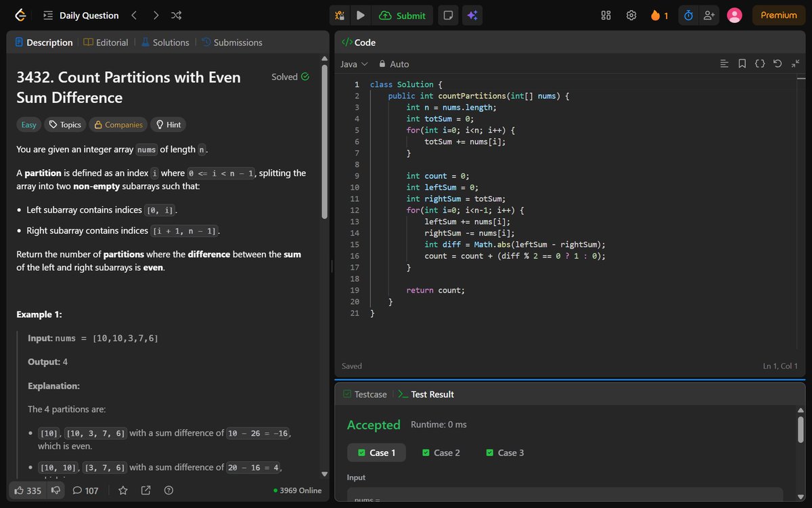
Task: Submit the solution
Action: [x=403, y=15]
